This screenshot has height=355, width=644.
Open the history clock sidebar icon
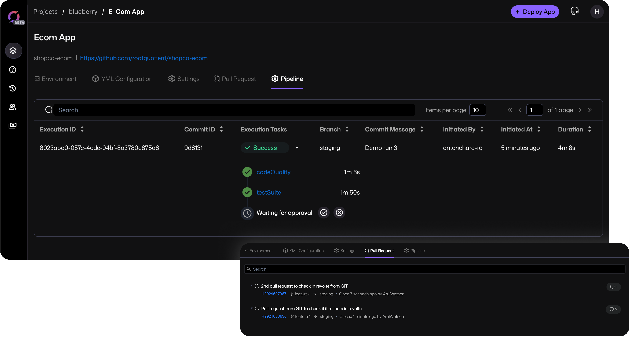pos(12,88)
